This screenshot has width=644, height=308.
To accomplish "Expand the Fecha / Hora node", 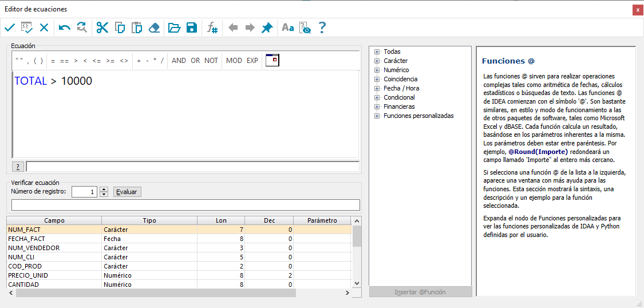I will click(x=376, y=88).
